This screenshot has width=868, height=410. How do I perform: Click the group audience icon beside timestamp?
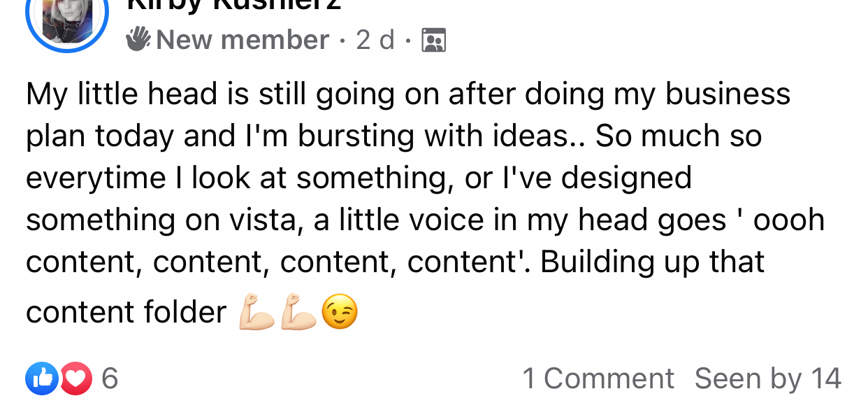click(x=434, y=41)
